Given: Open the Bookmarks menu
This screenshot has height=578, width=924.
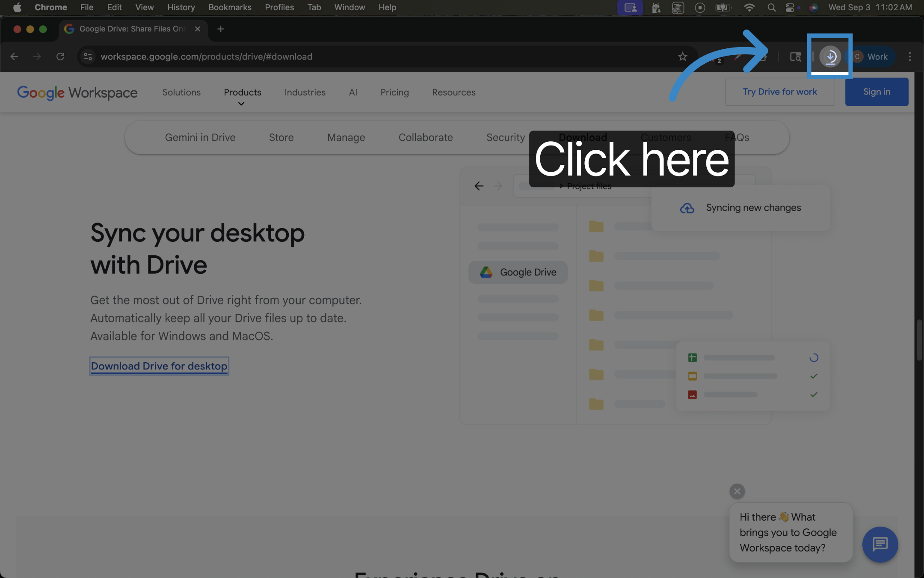Looking at the screenshot, I should pyautogui.click(x=230, y=7).
